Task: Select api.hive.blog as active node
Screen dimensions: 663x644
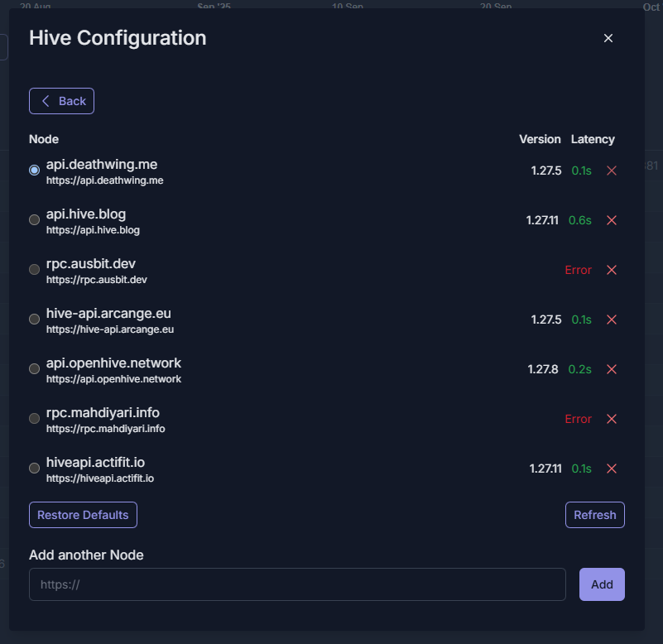Action: click(x=34, y=220)
